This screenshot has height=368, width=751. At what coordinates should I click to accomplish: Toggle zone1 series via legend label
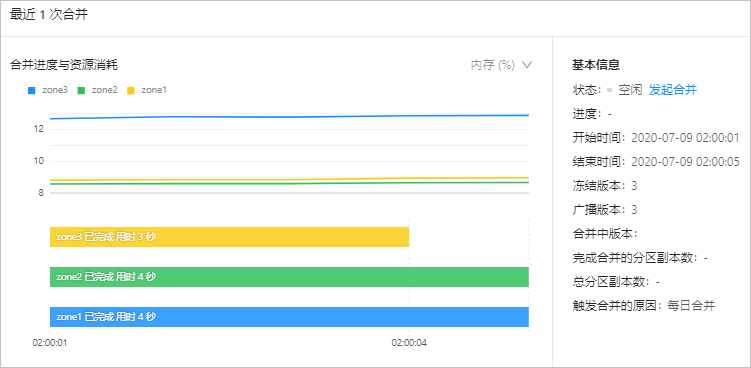pyautogui.click(x=154, y=90)
